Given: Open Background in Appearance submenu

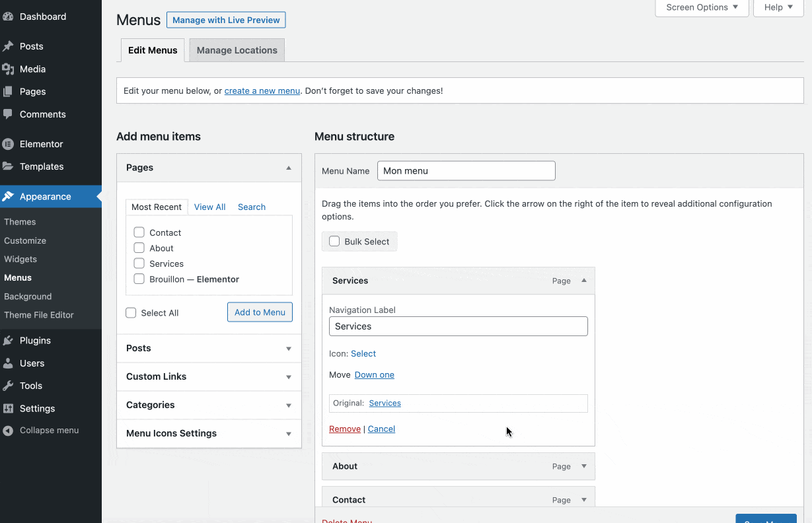Looking at the screenshot, I should pos(28,296).
